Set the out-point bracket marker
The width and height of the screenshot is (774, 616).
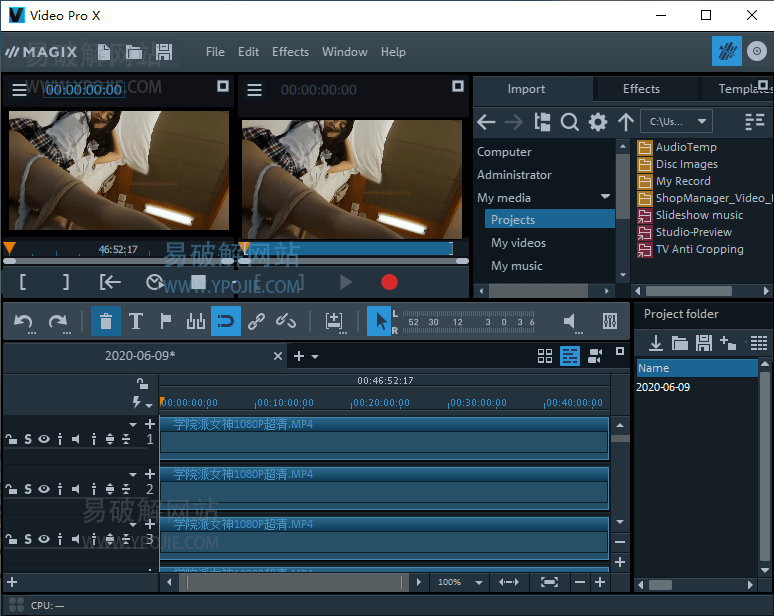click(66, 282)
